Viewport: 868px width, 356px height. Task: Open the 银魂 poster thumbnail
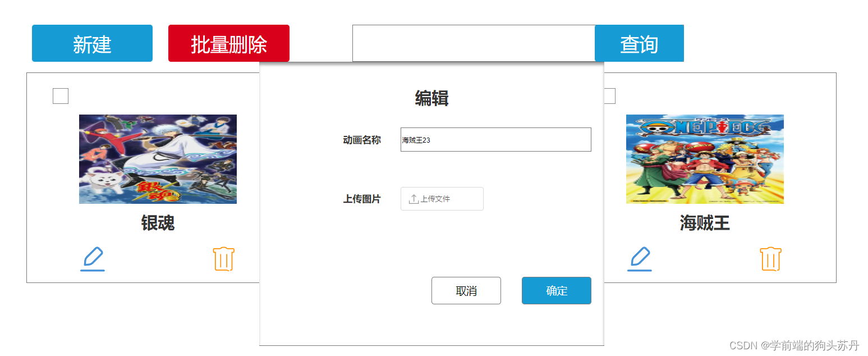coord(158,159)
